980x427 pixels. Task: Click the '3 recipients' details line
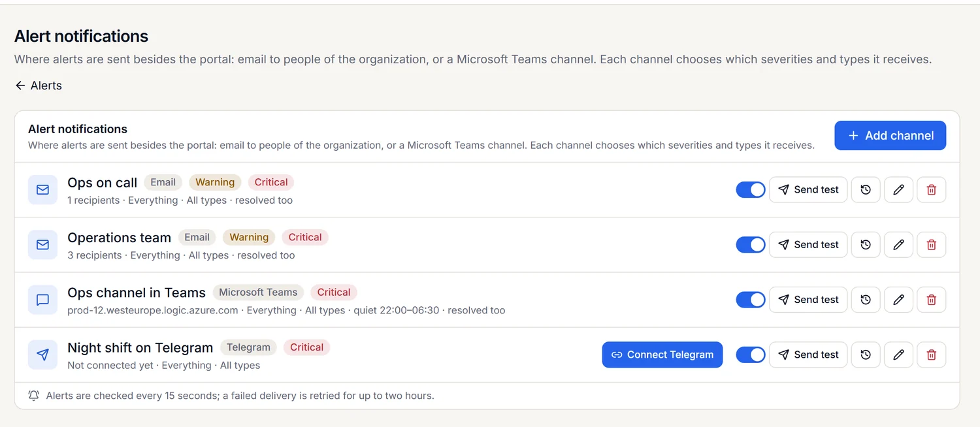(x=181, y=255)
